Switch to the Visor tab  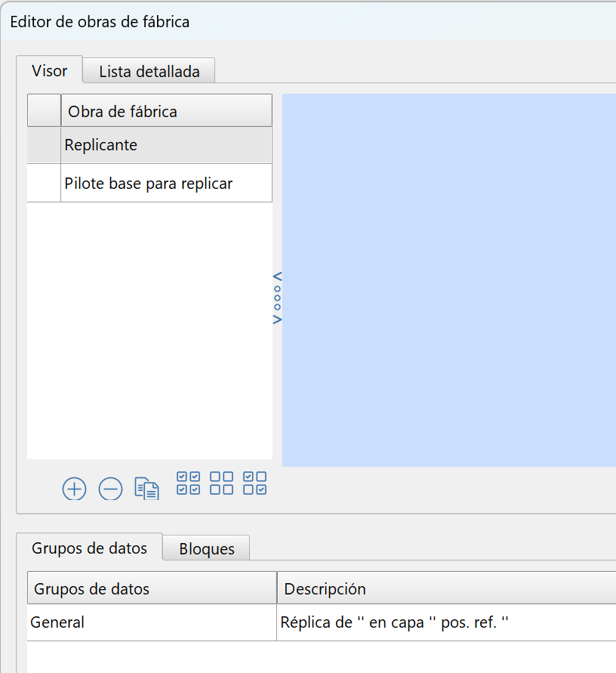(x=49, y=71)
